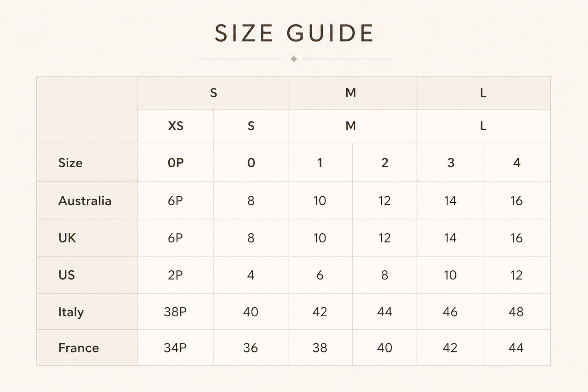Select the UK row label
Screen dimensions: 588x392
67,238
